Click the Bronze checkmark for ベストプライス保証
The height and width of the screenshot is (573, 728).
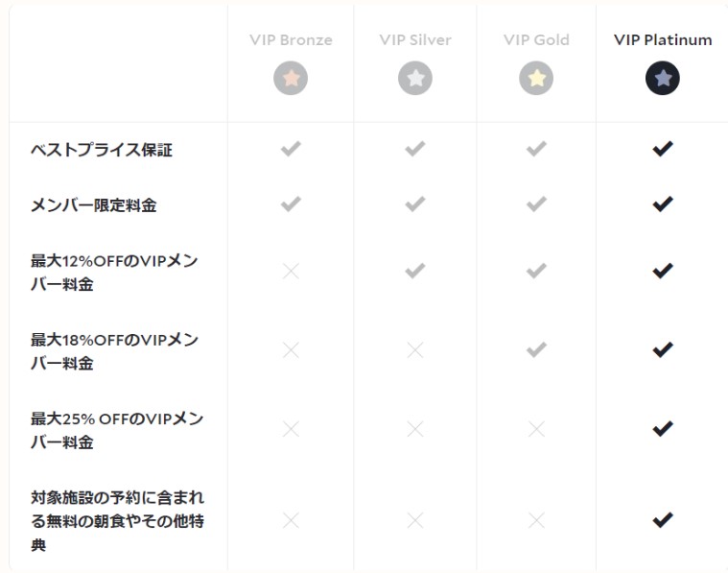click(x=291, y=149)
